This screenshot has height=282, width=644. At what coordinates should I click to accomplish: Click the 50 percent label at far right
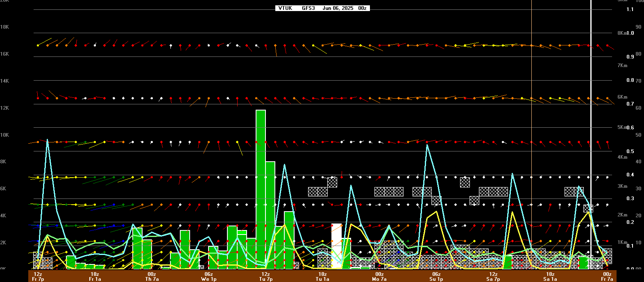click(638, 135)
